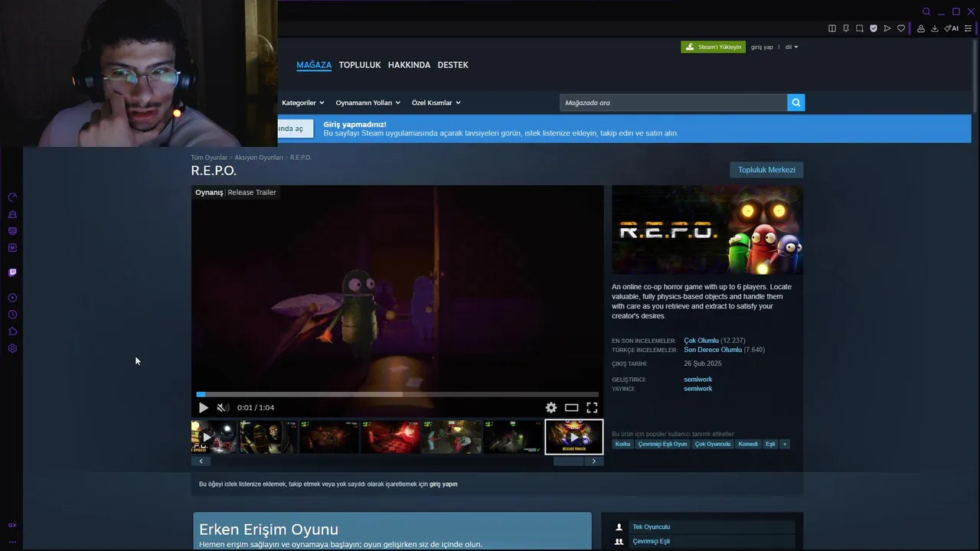980x551 pixels.
Task: Click the giriş yap link at top
Action: (x=762, y=47)
